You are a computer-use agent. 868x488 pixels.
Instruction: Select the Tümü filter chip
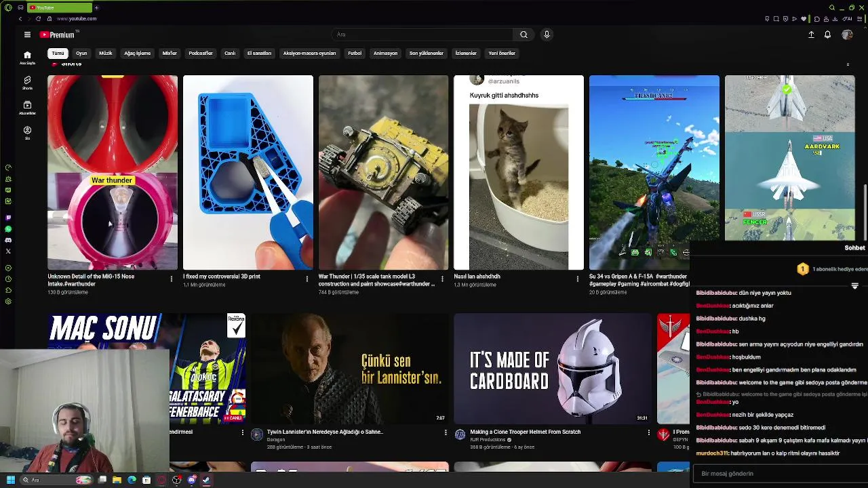[58, 53]
